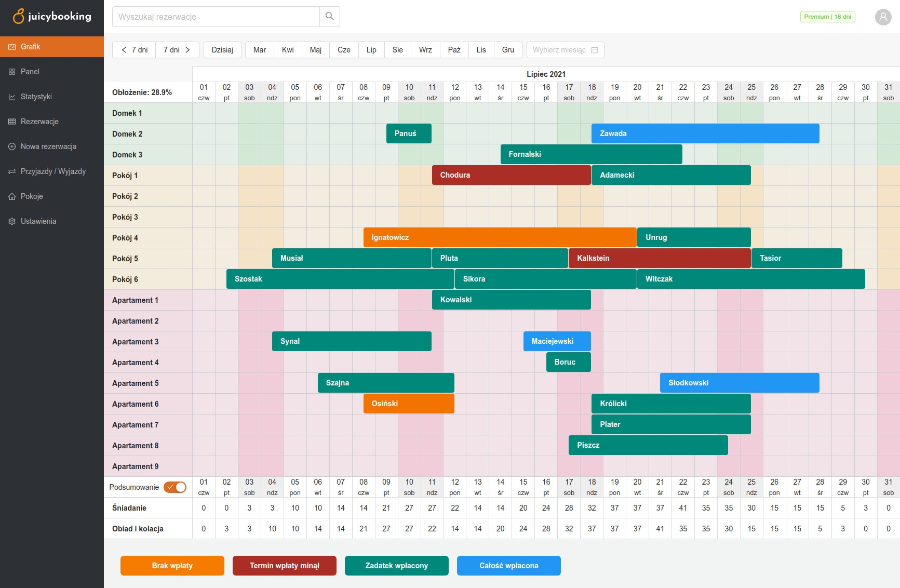Focus the Wyszukaj rezerwację search field
This screenshot has height=588, width=900.
pos(216,17)
